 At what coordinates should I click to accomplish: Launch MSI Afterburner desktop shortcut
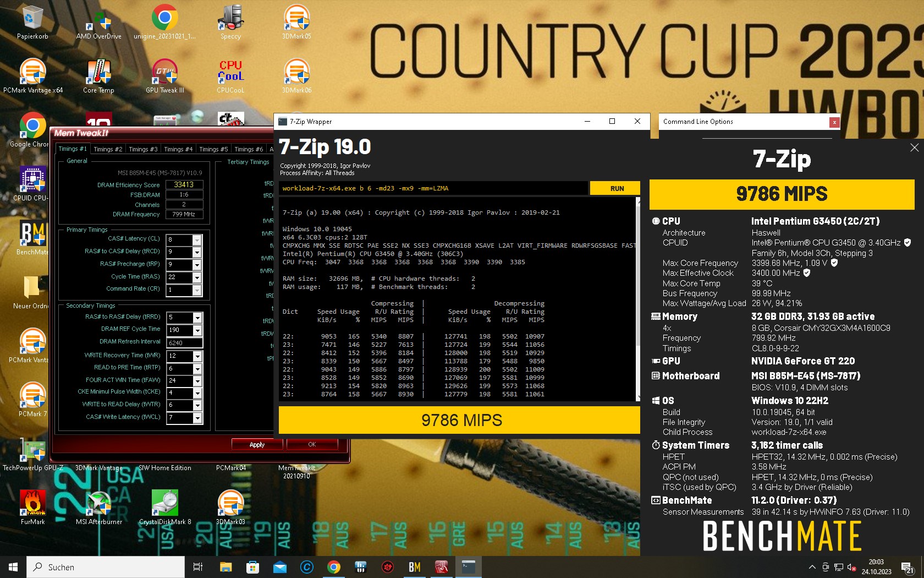click(99, 508)
